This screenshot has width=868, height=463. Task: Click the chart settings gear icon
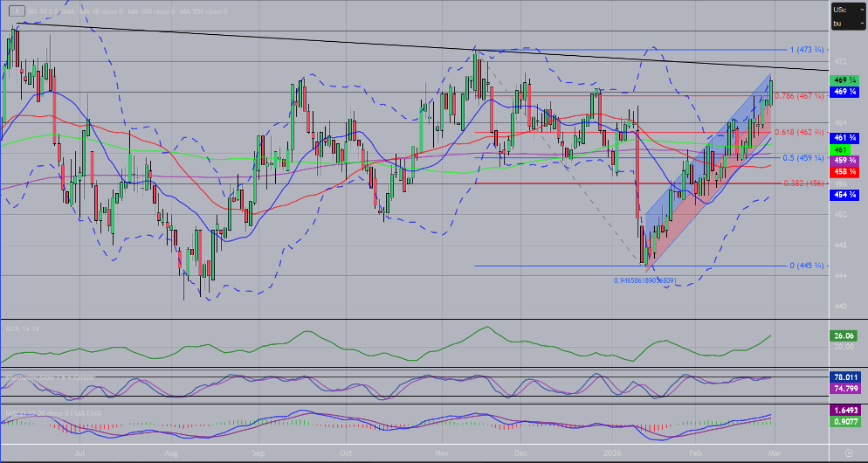coord(848,453)
